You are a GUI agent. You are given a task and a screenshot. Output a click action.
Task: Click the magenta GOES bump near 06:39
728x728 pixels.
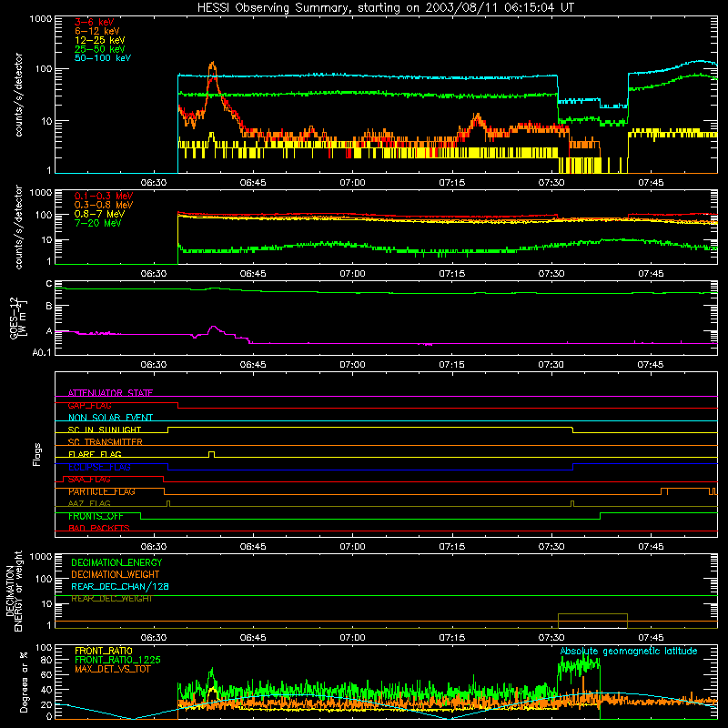coord(213,328)
